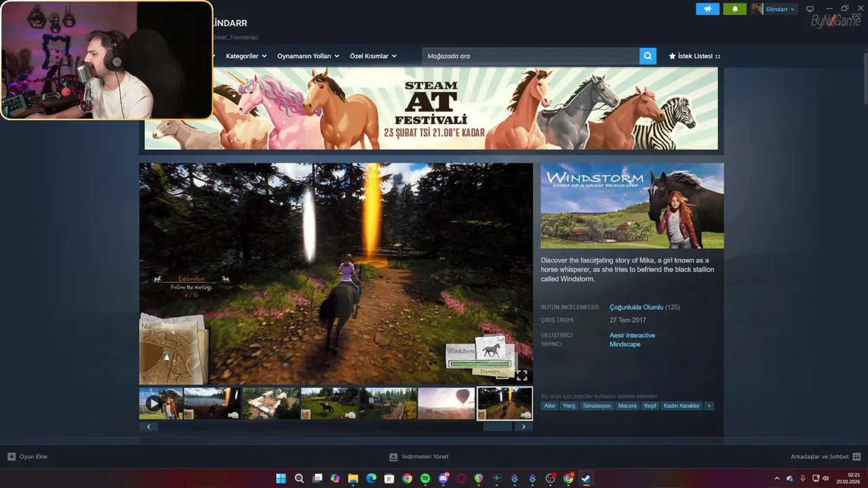Focus the Mağazada ara search field
The width and height of the screenshot is (868, 488).
(531, 56)
